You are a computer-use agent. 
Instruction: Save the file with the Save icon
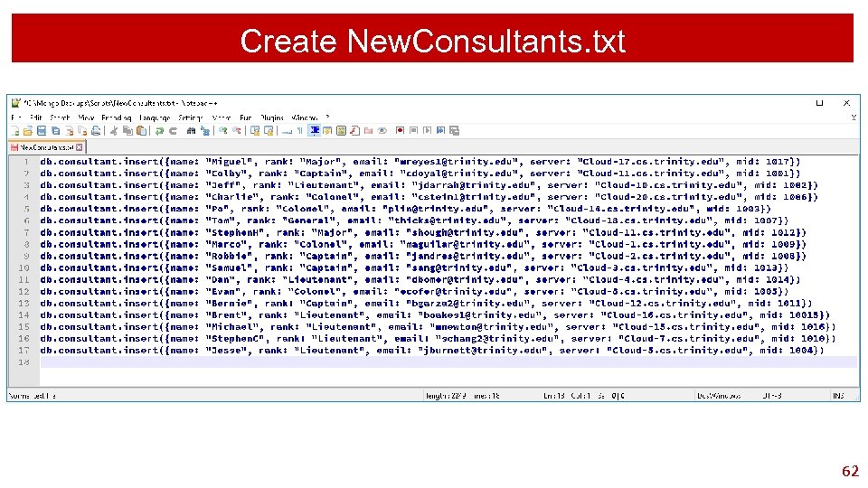coord(42,130)
